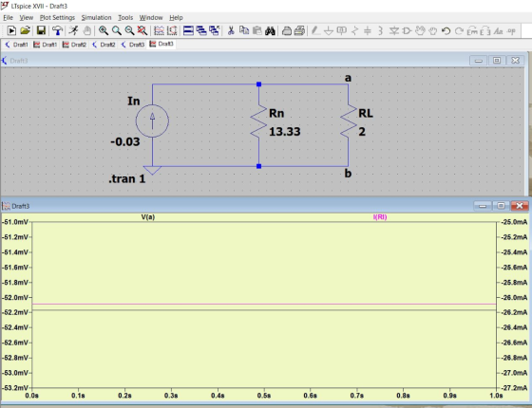Click the -0.03 source value text

(125, 141)
